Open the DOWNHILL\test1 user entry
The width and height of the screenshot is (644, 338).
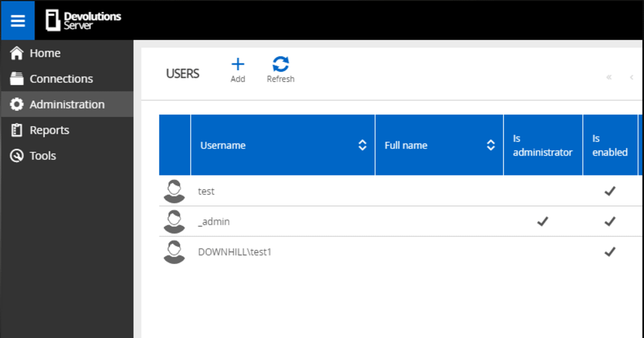point(235,252)
